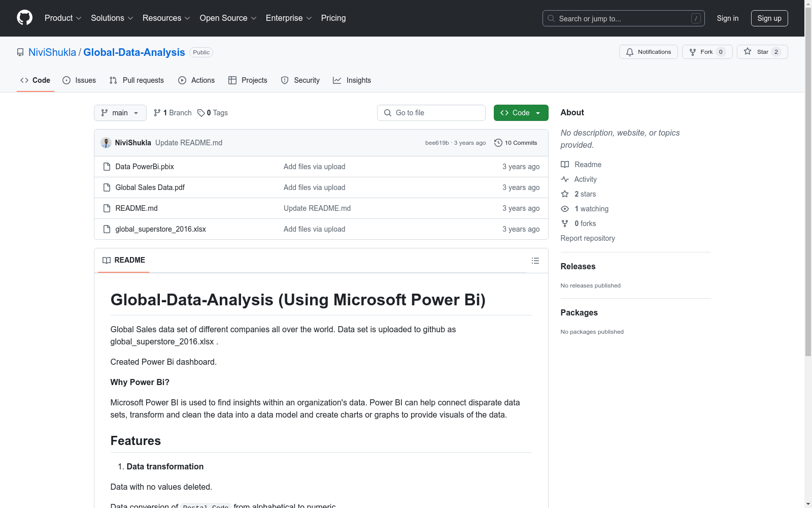Go to the Actions tab
Image resolution: width=812 pixels, height=508 pixels.
pyautogui.click(x=196, y=80)
